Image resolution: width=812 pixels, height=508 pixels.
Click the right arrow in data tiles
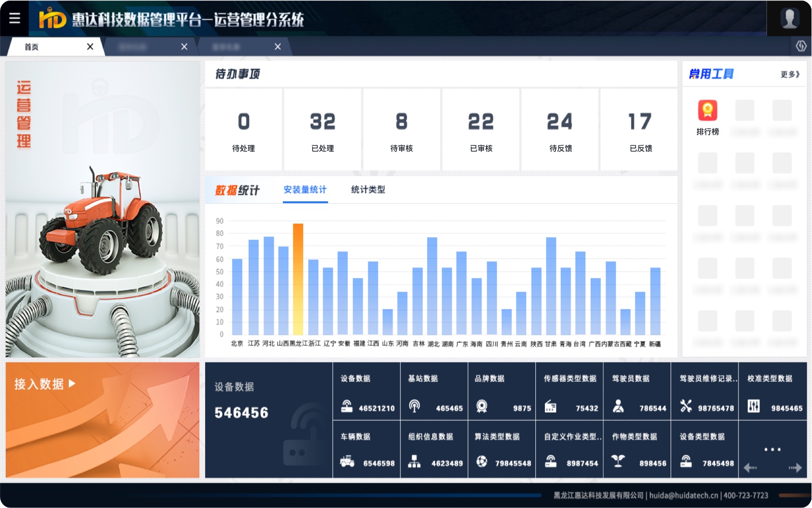click(x=795, y=467)
